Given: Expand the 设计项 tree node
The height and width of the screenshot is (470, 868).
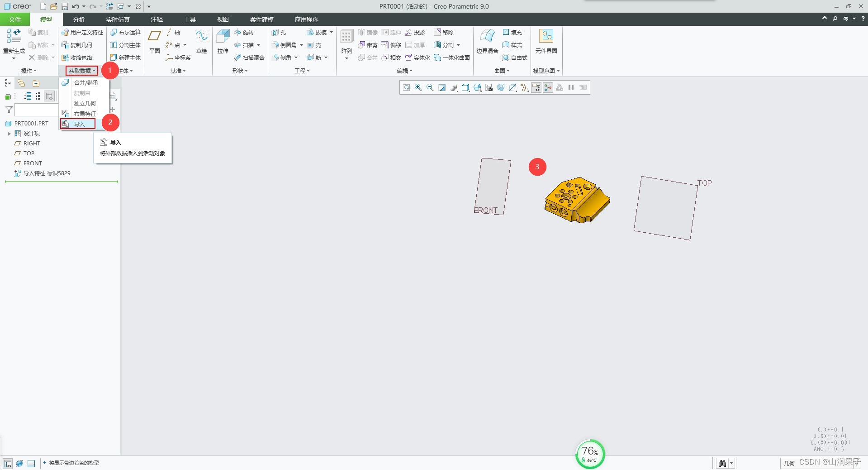Looking at the screenshot, I should point(9,134).
